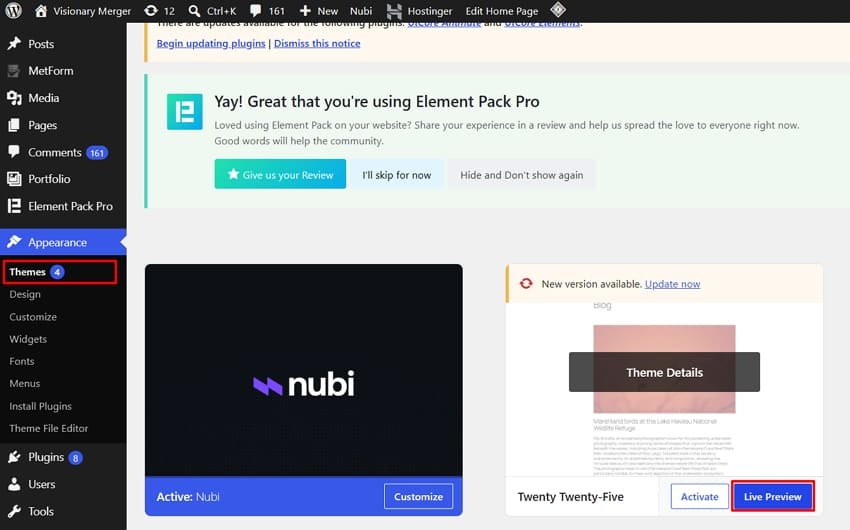Click the Portfolio icon in sidebar

[x=14, y=179]
